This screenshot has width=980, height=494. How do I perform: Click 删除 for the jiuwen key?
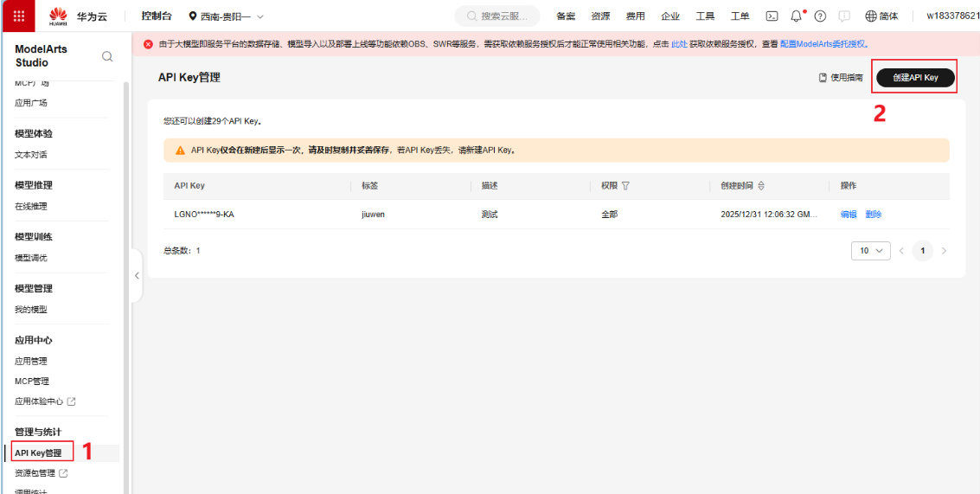click(874, 215)
